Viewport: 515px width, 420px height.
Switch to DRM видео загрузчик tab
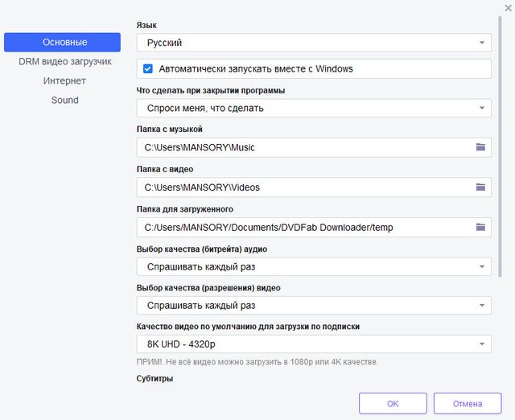(64, 61)
